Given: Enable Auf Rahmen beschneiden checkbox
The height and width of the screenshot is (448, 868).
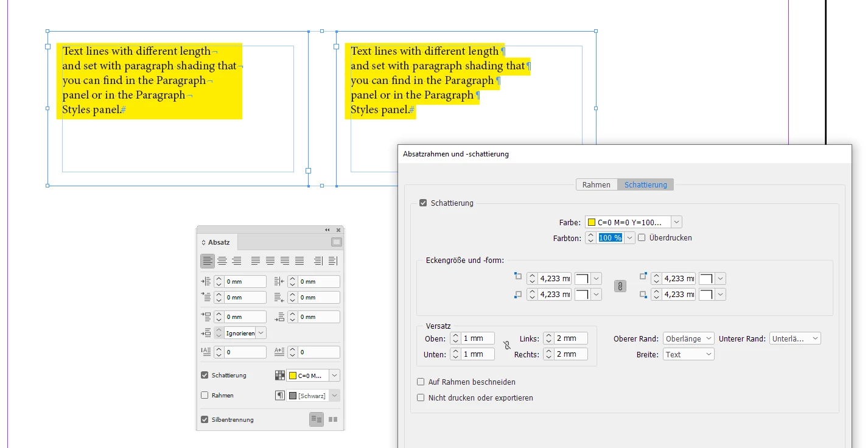Looking at the screenshot, I should tap(421, 382).
